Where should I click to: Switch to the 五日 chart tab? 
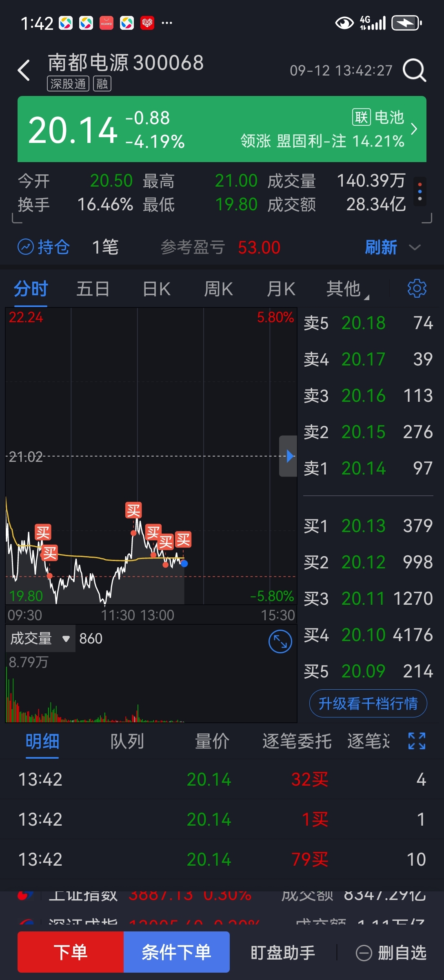(93, 289)
